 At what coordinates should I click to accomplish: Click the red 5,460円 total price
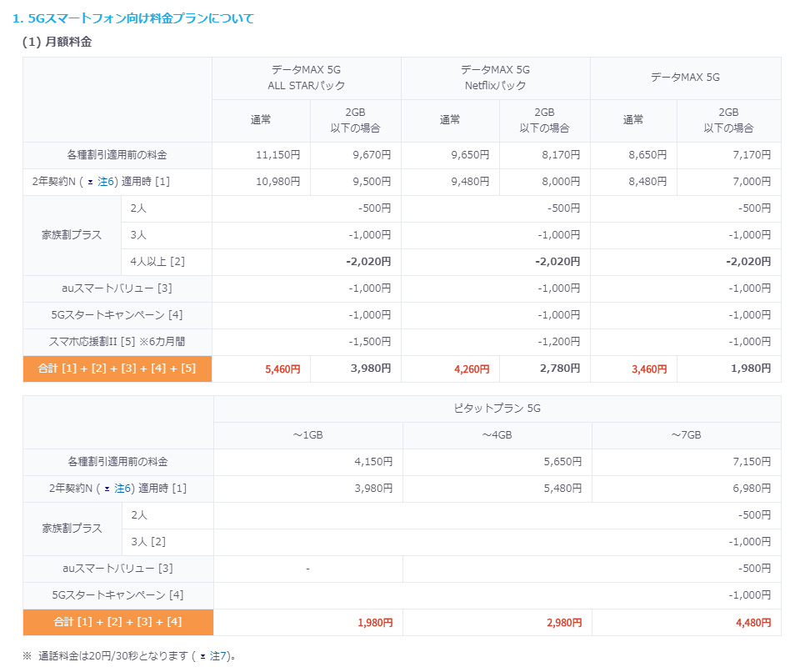click(282, 369)
